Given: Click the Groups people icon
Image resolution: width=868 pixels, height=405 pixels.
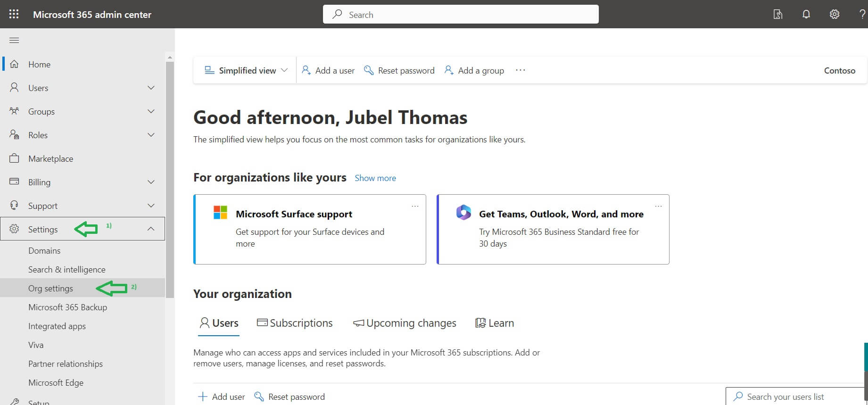Looking at the screenshot, I should coord(14,111).
